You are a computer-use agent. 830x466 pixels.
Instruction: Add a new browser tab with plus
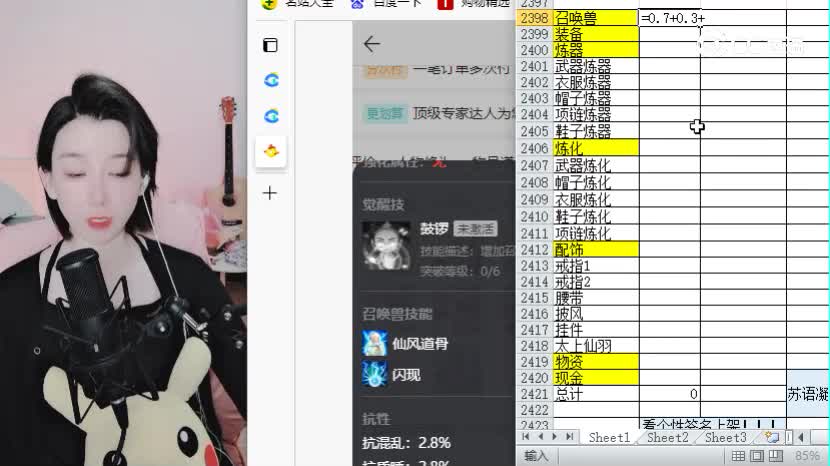(x=270, y=193)
